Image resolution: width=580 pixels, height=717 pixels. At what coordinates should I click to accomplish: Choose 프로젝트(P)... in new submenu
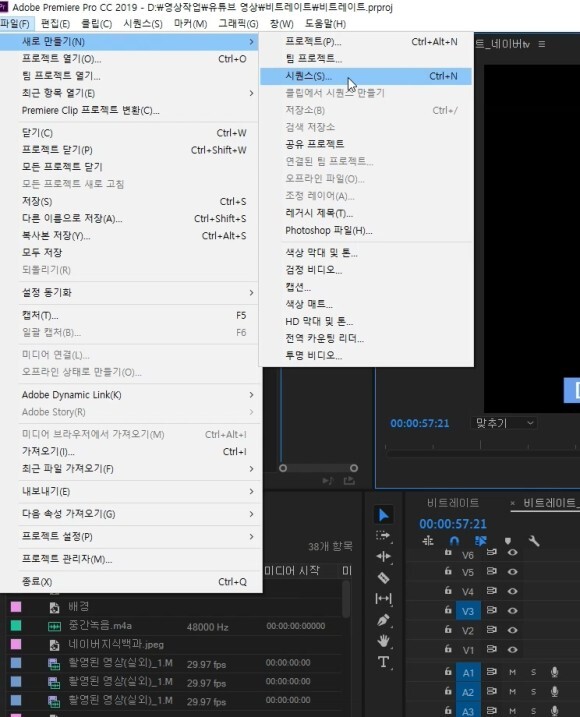click(x=365, y=42)
